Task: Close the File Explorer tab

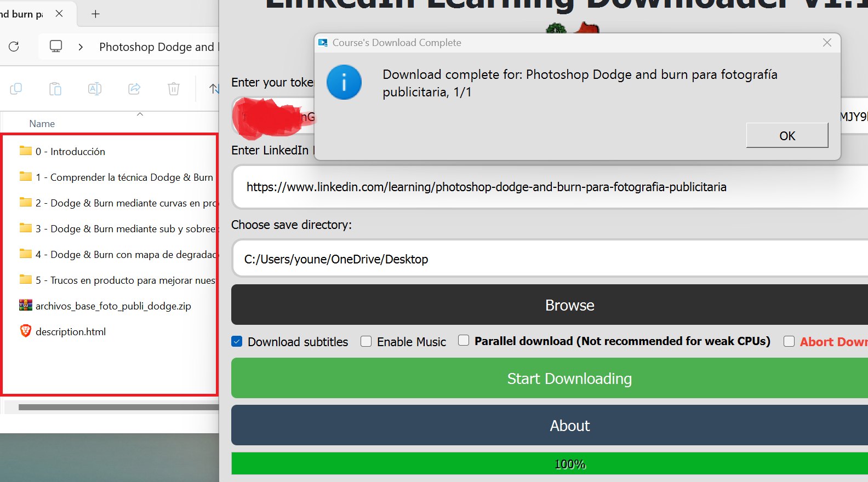Action: [x=59, y=14]
